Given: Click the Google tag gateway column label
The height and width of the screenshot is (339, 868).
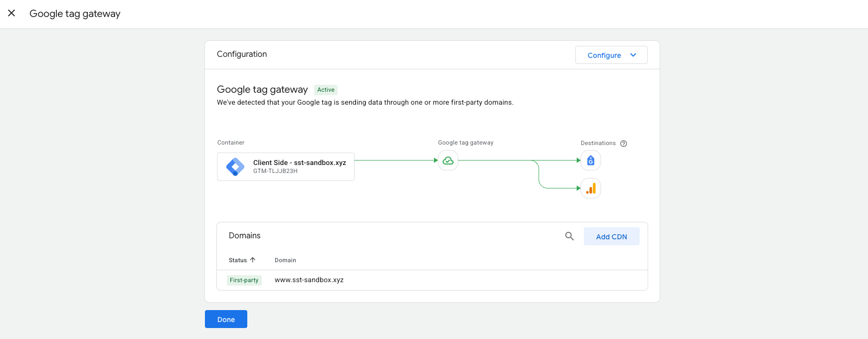Looking at the screenshot, I should click(x=466, y=143).
